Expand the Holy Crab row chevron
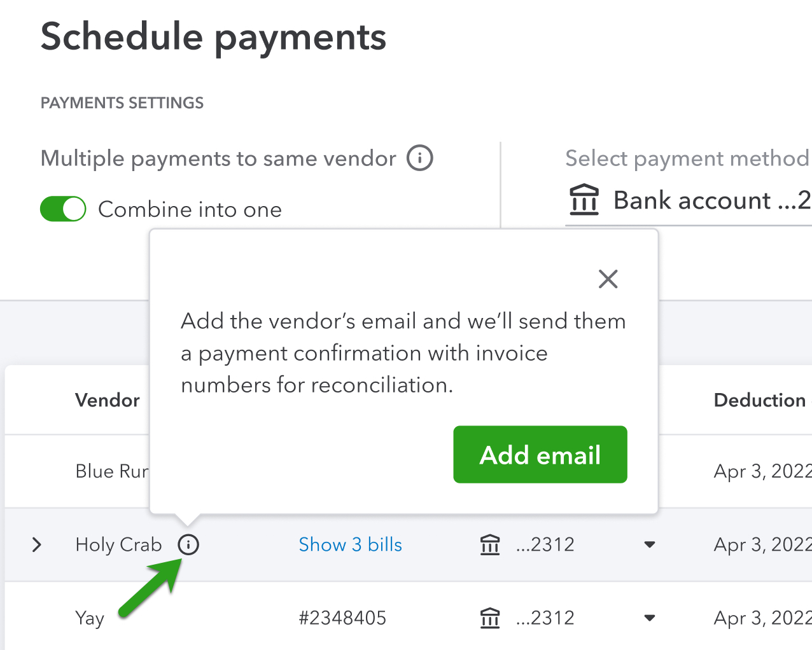Screen dimensions: 812x650 coord(37,544)
